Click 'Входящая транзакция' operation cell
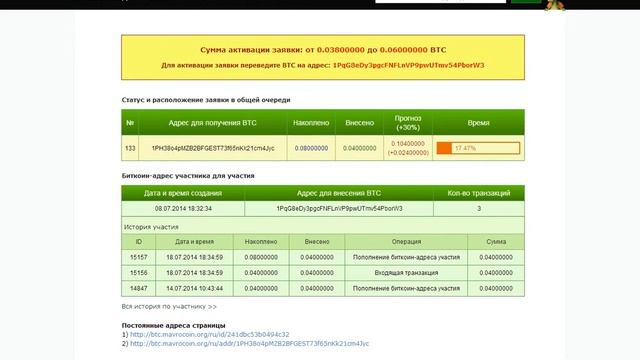Image resolution: width=640 pixels, height=360 pixels. (406, 273)
